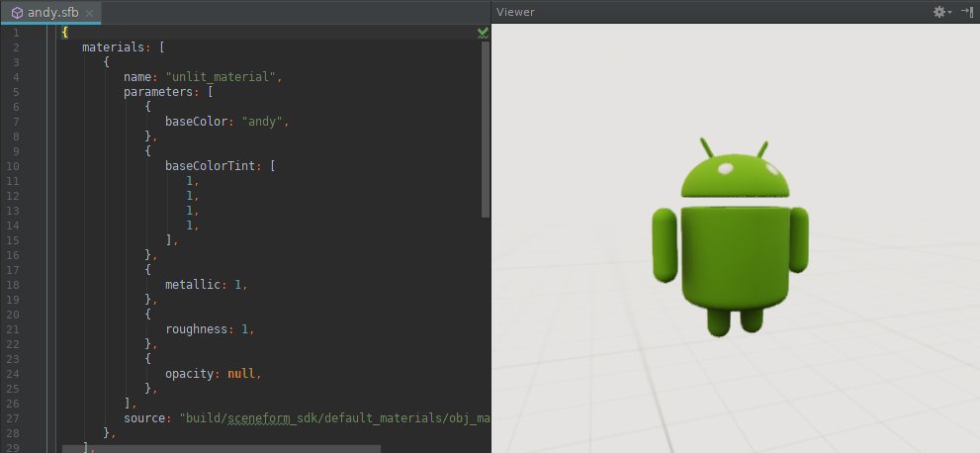Screen dimensions: 980x453
Task: Click the editor's vertical scrollbar thumb
Action: [x=486, y=129]
